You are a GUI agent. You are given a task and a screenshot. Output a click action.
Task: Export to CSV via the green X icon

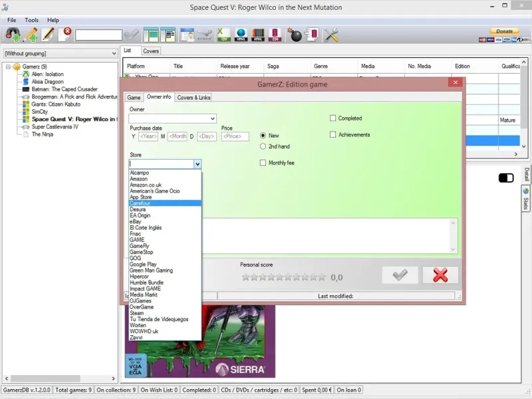coord(223,35)
